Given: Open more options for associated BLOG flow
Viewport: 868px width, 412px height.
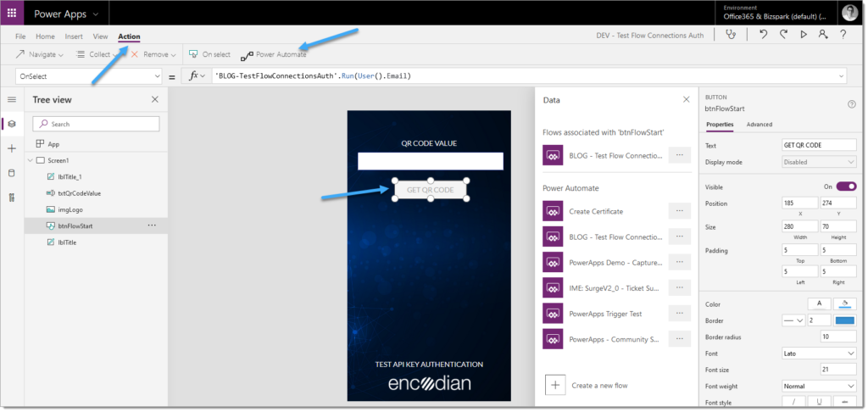Looking at the screenshot, I should click(x=680, y=155).
